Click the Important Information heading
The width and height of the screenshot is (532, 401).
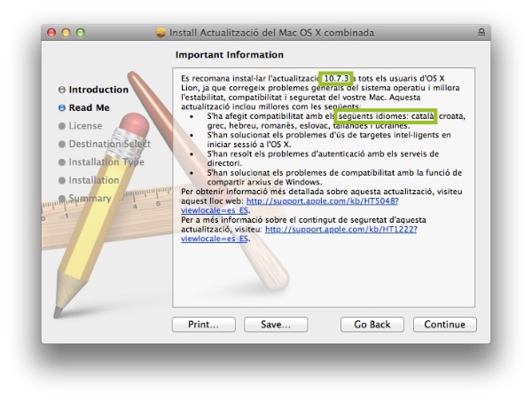tap(230, 55)
